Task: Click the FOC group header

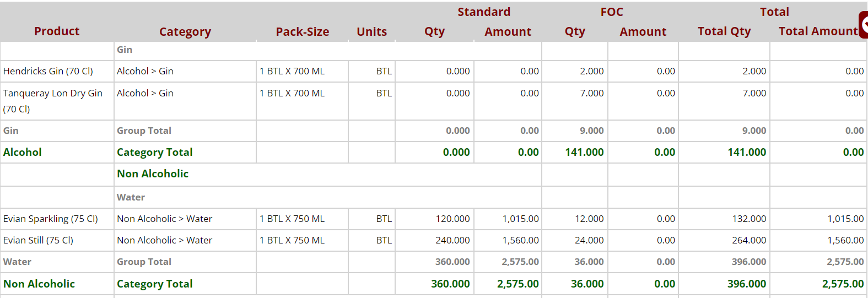Action: pos(612,12)
